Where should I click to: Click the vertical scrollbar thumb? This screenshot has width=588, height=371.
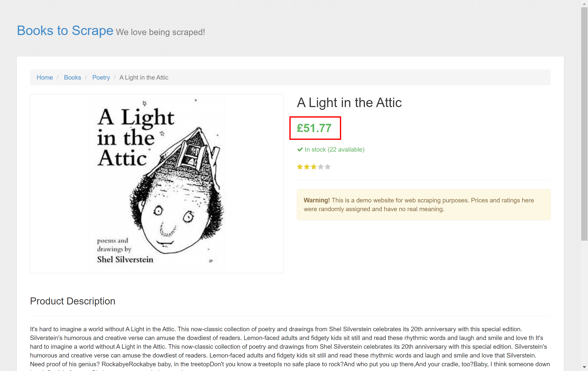coord(584,124)
